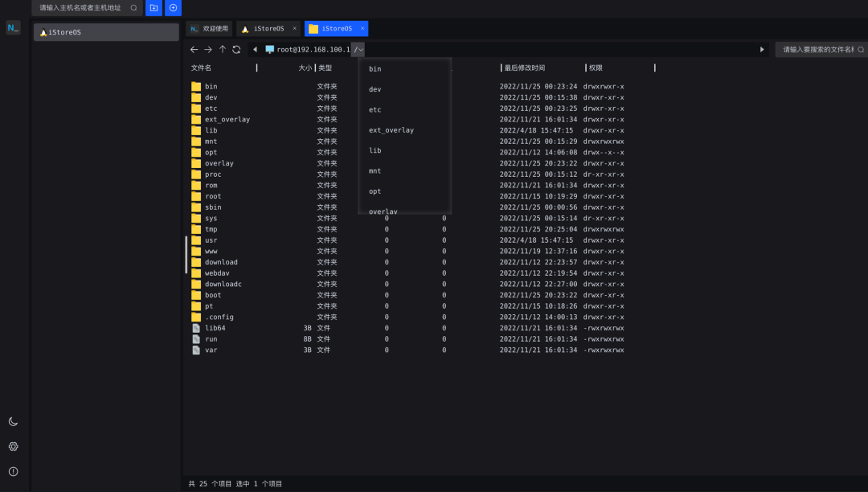Sort files by 最后修改时间 column header

point(525,68)
